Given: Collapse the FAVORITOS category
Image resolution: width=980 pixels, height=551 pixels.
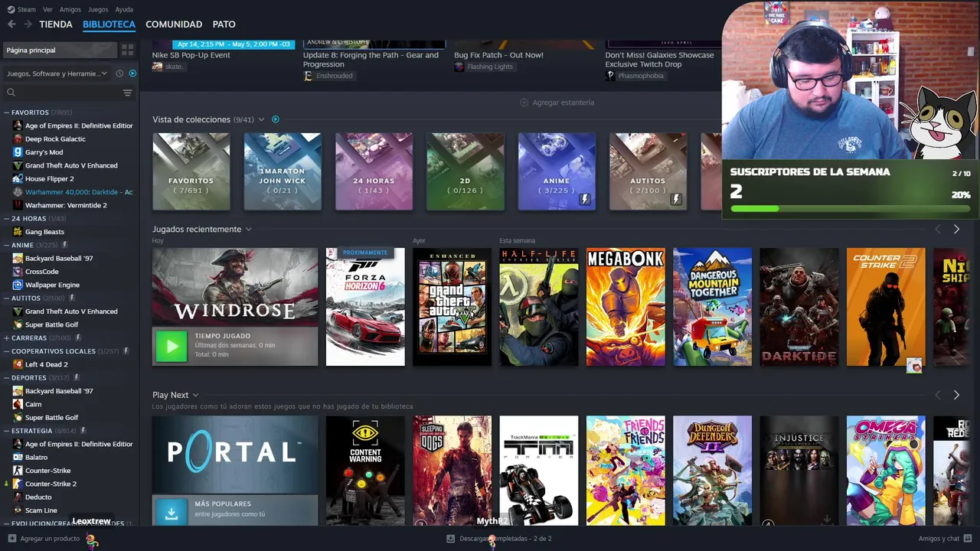Looking at the screenshot, I should click(x=7, y=112).
